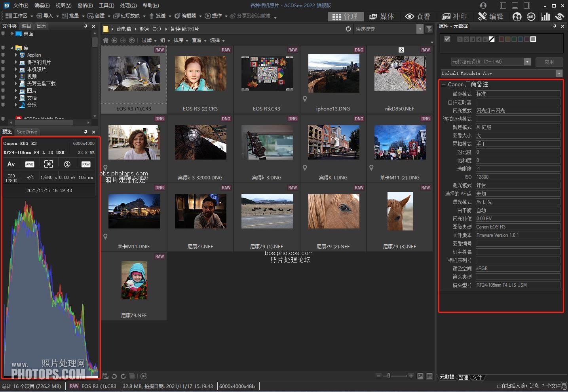Viewport: 568px width, 392px height.
Task: Switch to 媒体 mode
Action: [x=382, y=16]
